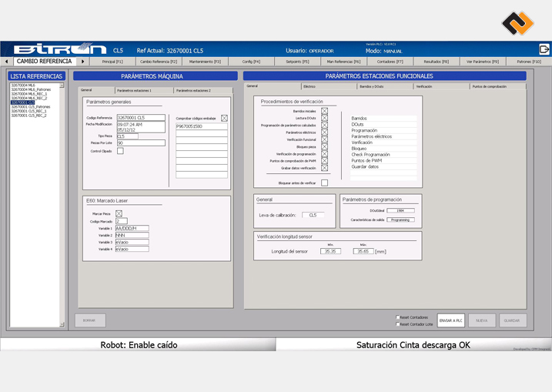The width and height of the screenshot is (552, 392).
Task: Click Características de salida Programming field
Action: (x=400, y=219)
